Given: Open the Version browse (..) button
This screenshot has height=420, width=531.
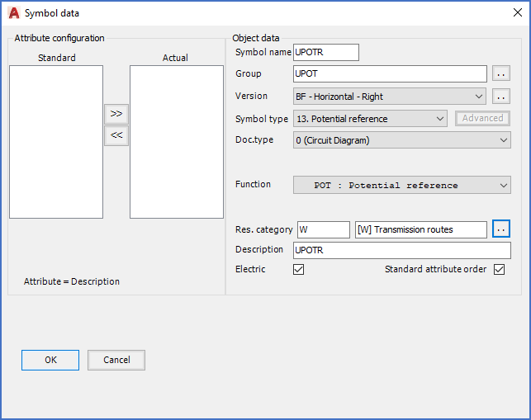Looking at the screenshot, I should click(501, 97).
